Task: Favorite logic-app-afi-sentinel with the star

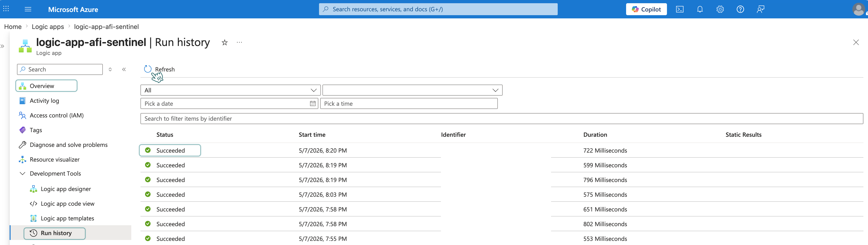Action: point(225,43)
